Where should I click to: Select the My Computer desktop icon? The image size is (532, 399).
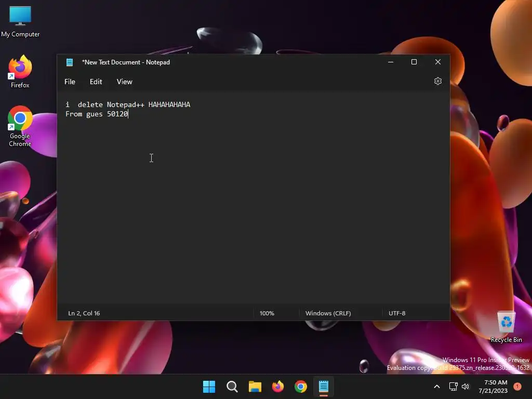pyautogui.click(x=20, y=21)
